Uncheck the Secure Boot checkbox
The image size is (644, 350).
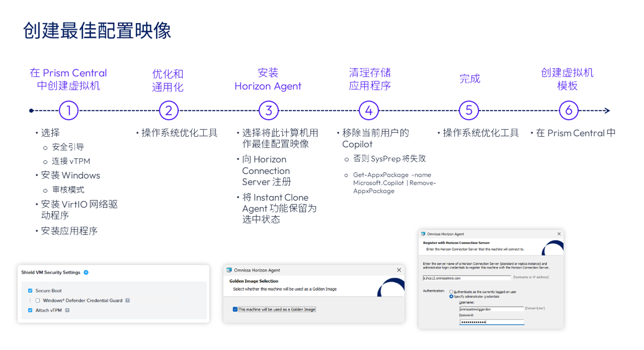tap(30, 291)
